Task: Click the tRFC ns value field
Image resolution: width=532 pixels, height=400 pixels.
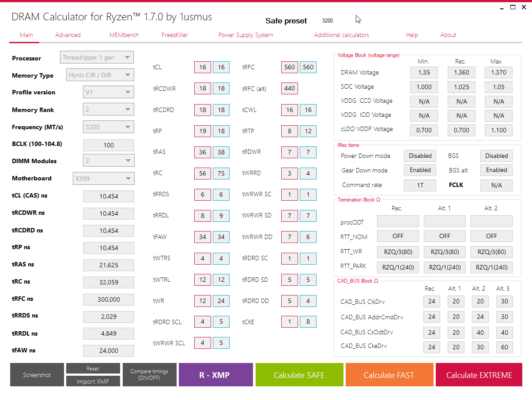Action: pyautogui.click(x=108, y=299)
